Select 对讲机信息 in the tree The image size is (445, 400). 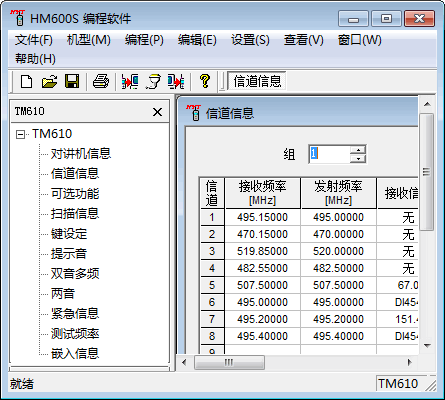81,154
